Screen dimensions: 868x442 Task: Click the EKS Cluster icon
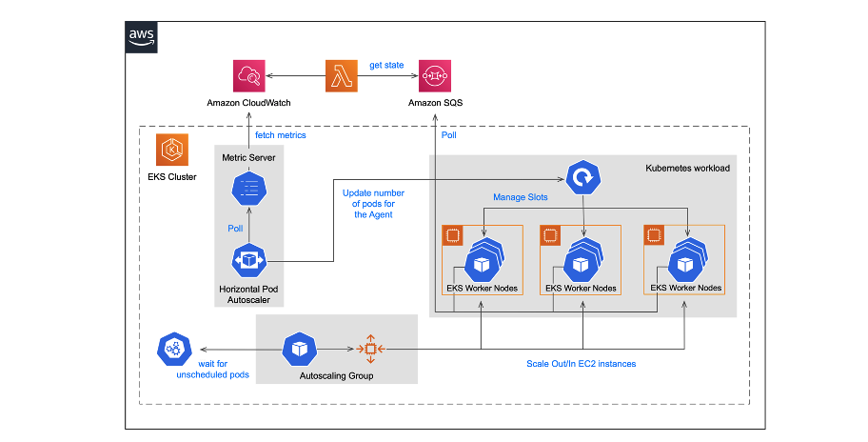(x=171, y=151)
